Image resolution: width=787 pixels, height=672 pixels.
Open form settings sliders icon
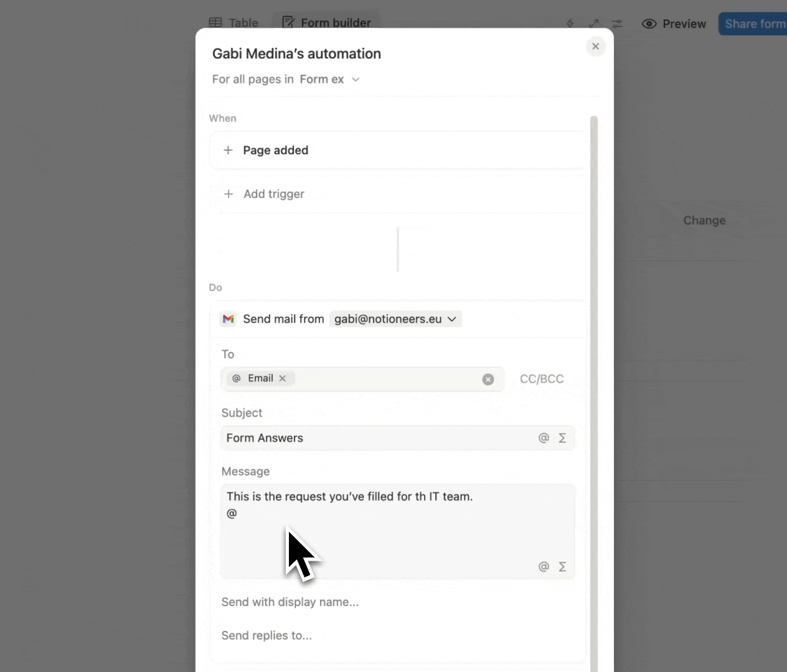[x=616, y=24]
